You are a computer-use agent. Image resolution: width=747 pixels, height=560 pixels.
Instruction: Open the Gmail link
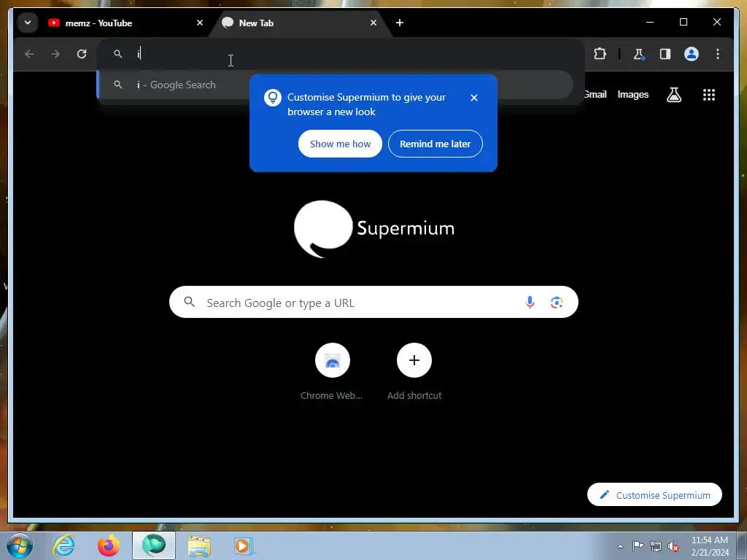pos(595,94)
